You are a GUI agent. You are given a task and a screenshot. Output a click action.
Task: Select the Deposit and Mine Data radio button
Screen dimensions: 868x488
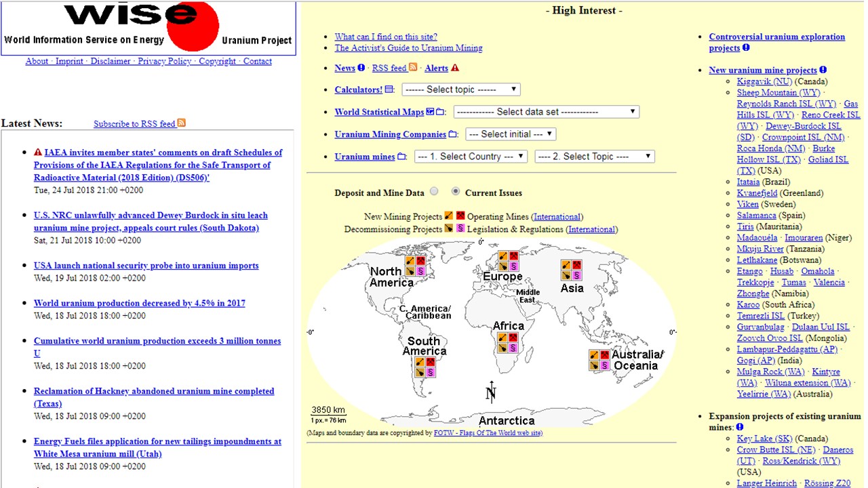point(434,192)
